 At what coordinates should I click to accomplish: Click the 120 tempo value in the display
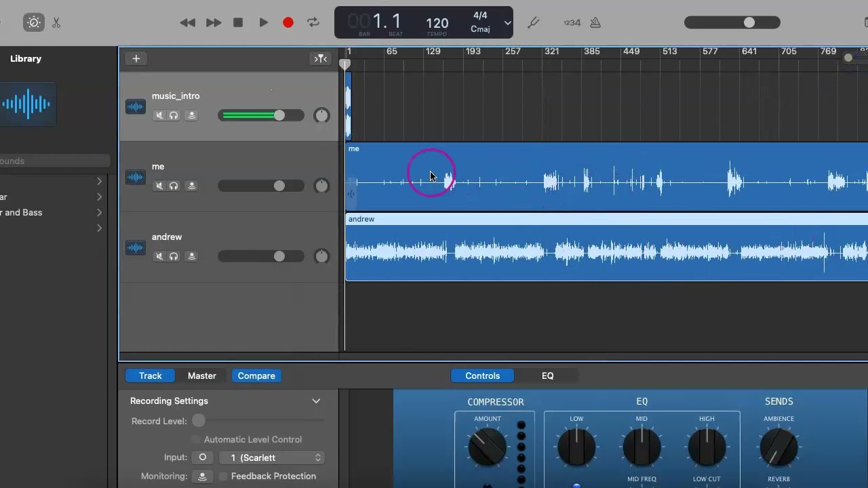pos(437,23)
